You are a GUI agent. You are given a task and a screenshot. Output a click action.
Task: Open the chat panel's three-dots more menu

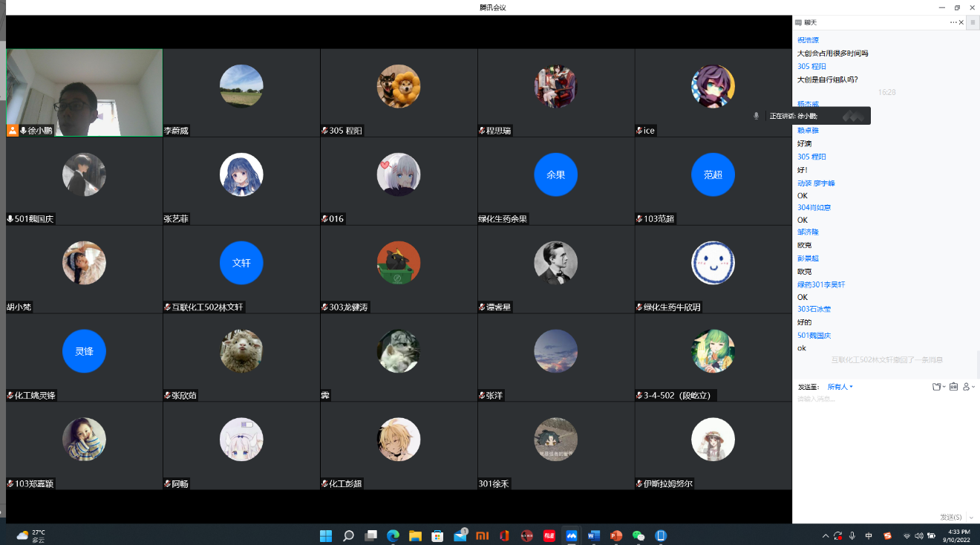(953, 23)
